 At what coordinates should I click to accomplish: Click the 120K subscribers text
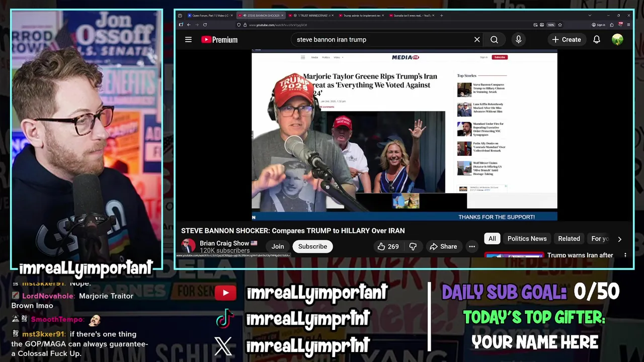(224, 250)
